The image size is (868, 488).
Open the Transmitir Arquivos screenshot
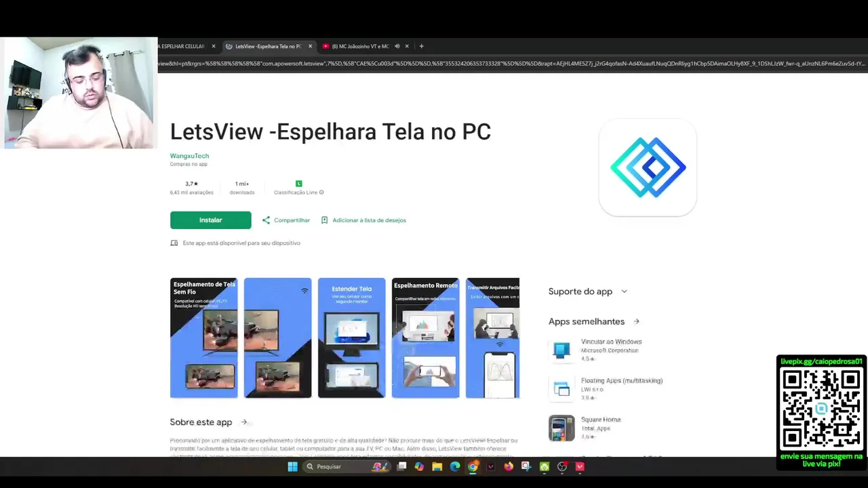[x=492, y=338]
